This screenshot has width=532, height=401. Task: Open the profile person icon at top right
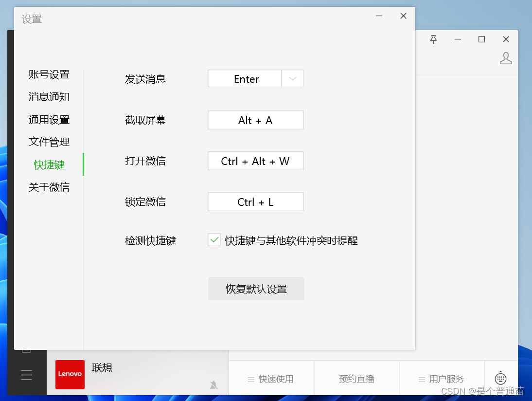coord(506,58)
